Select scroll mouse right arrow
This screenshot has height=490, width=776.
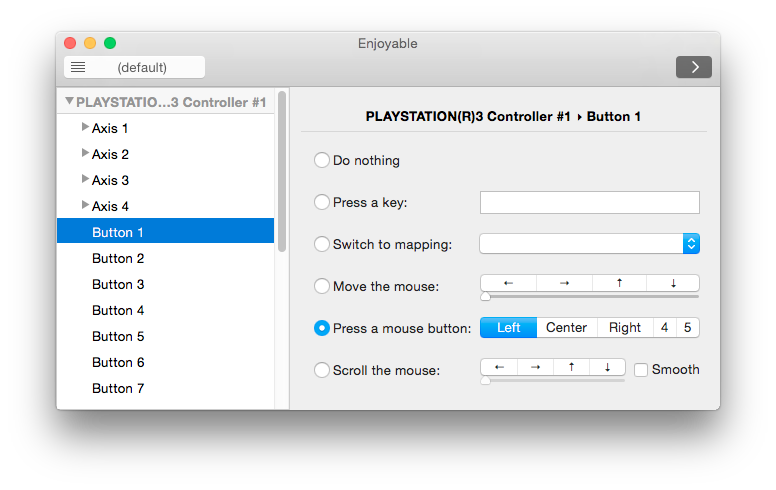click(x=535, y=367)
